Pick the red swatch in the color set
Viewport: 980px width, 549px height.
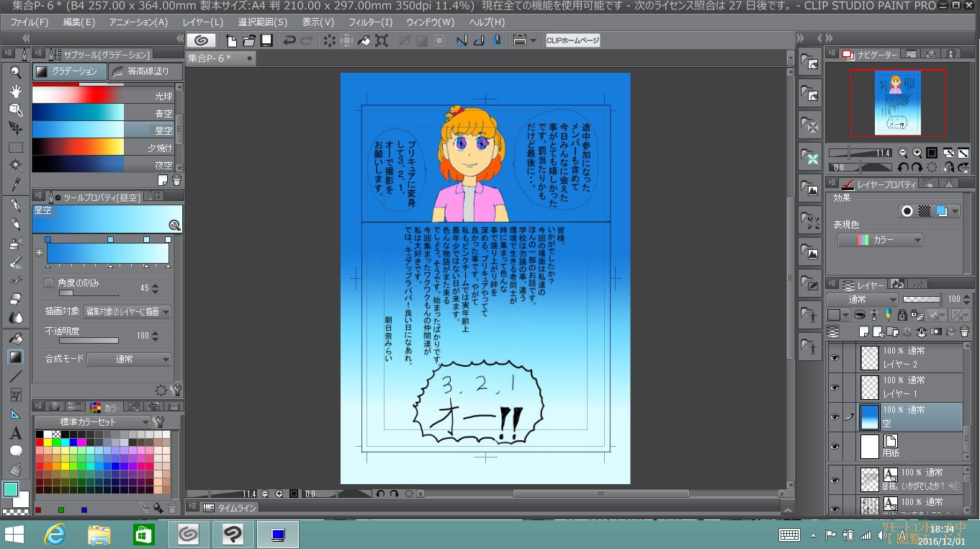[39, 442]
